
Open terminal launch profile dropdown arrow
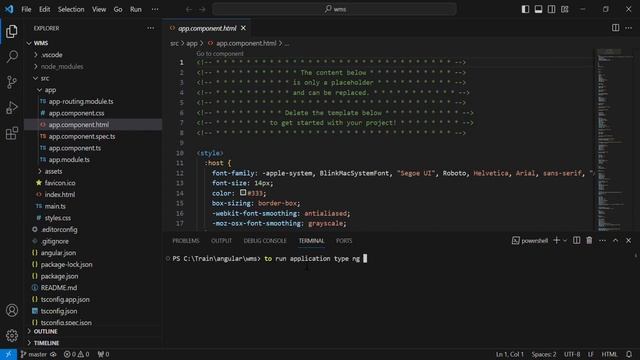[565, 241]
